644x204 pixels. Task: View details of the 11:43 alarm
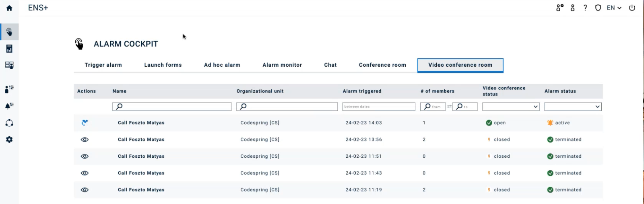(85, 173)
